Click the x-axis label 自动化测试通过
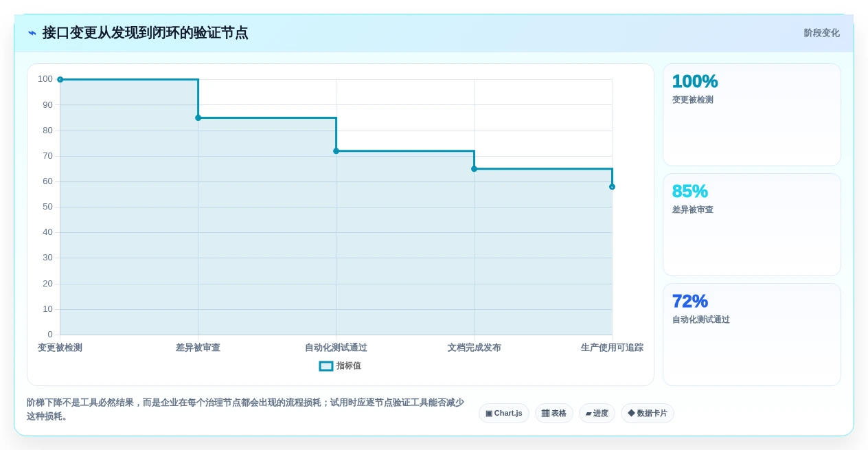The height and width of the screenshot is (450, 868). [336, 348]
